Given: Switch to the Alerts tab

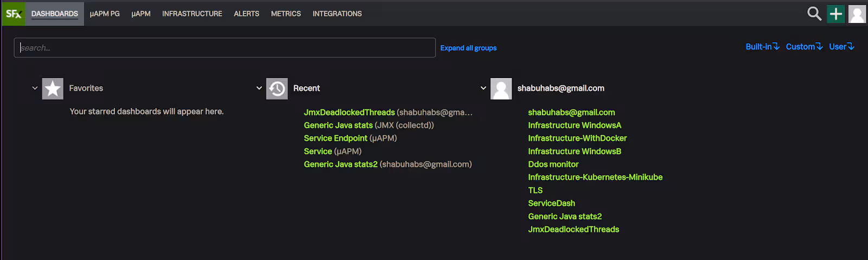Looking at the screenshot, I should point(246,14).
